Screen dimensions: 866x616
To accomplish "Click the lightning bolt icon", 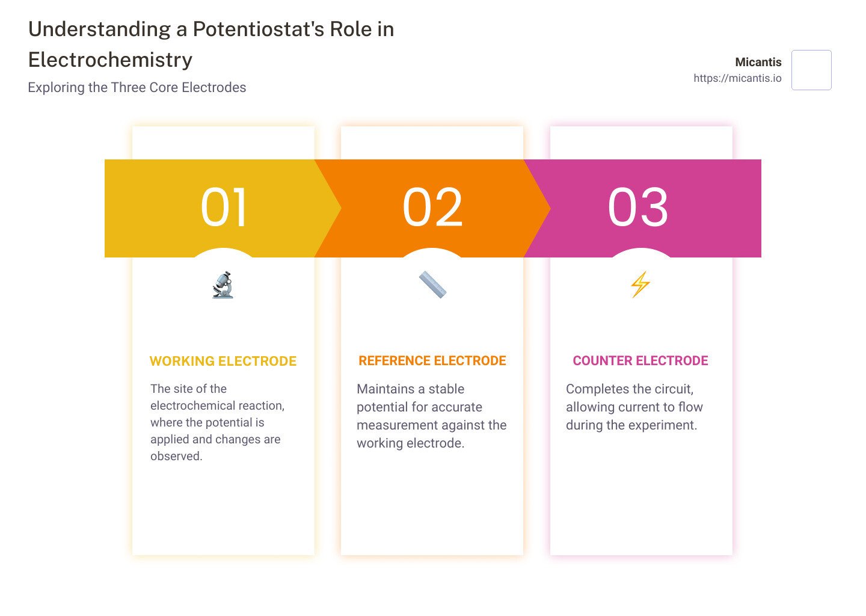I will pos(640,285).
